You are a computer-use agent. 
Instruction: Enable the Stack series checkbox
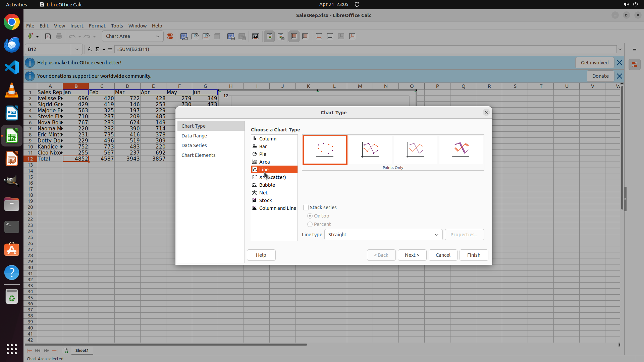point(306,207)
